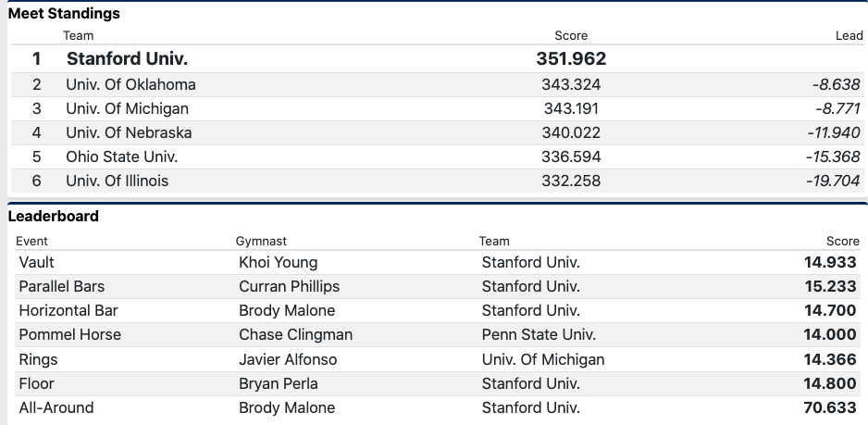Click the Pommel Horse event label
This screenshot has width=868, height=425.
coord(69,334)
